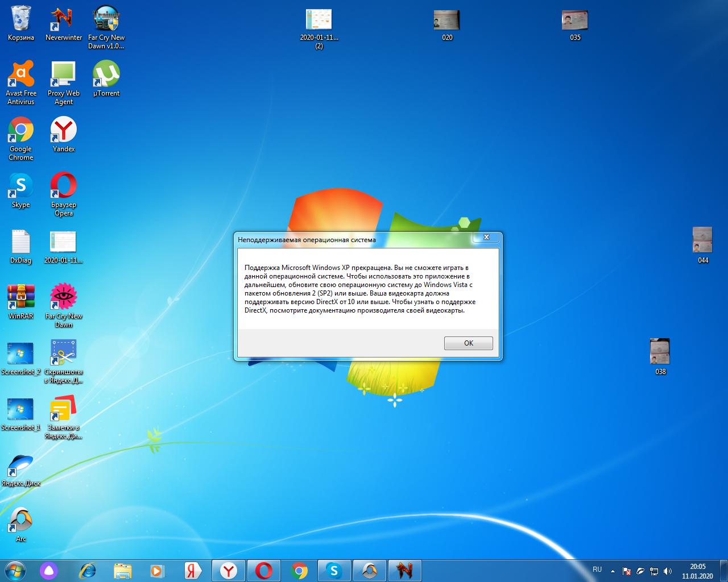
Task: Select the Far Cry New Dawn v1.0 trainer icon
Action: click(x=106, y=28)
